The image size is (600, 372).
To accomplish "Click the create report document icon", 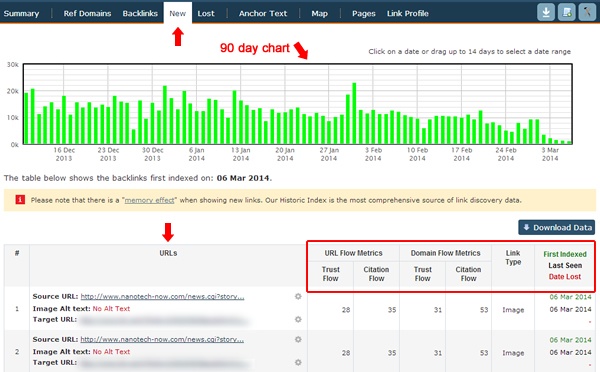I will (566, 13).
